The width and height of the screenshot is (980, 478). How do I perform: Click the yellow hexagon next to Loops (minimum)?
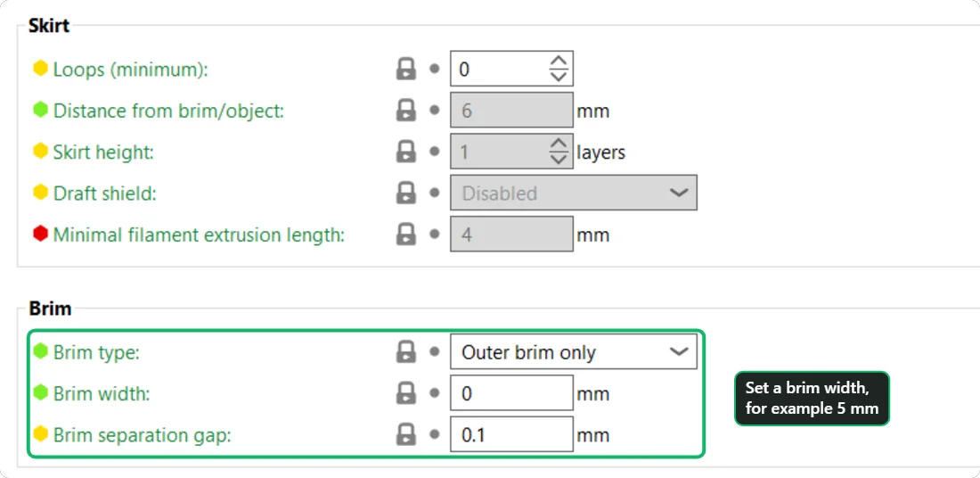tap(41, 68)
